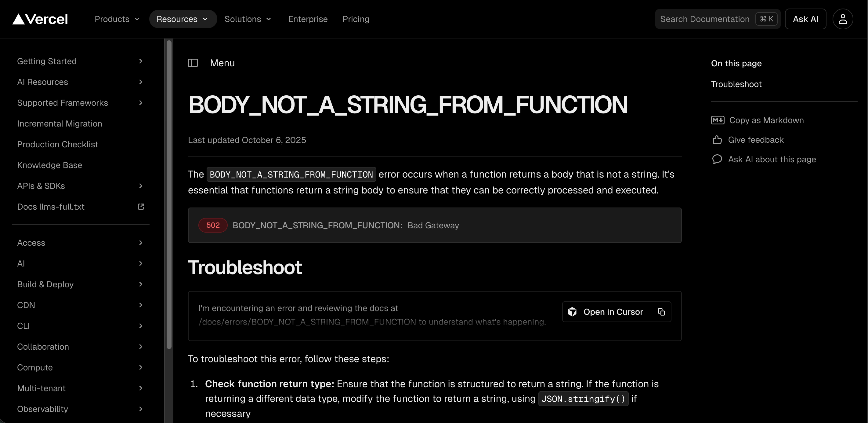The height and width of the screenshot is (423, 868).
Task: Expand the Build & Deploy section
Action: (x=140, y=284)
